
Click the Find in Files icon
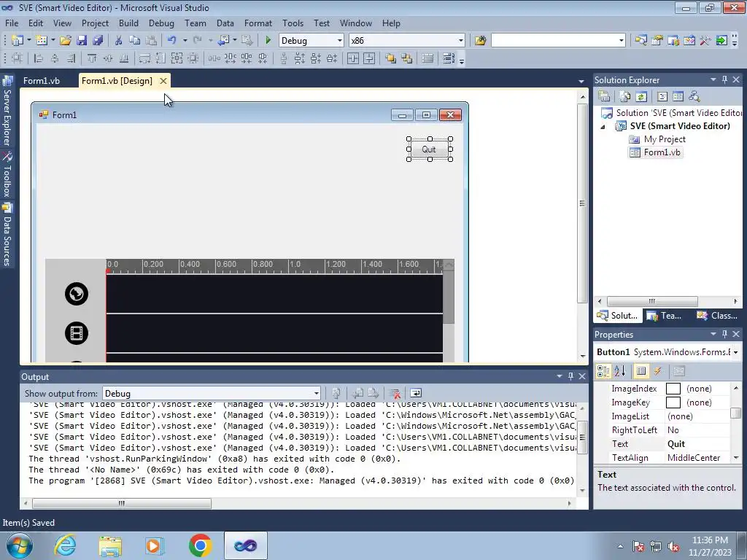point(480,41)
